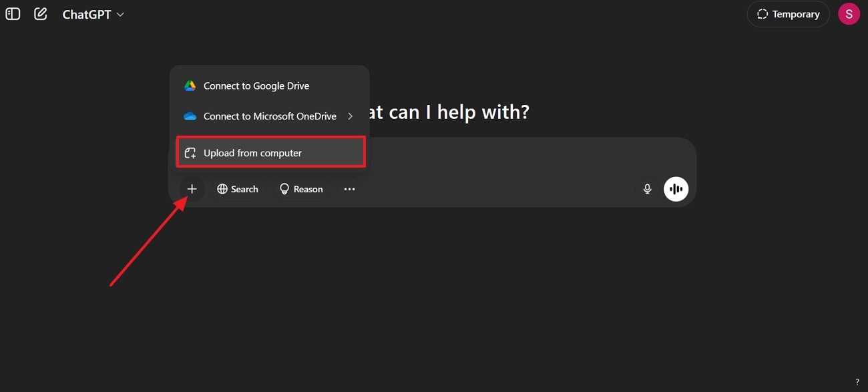Toggle the sidebar open
868x392 pixels.
13,13
